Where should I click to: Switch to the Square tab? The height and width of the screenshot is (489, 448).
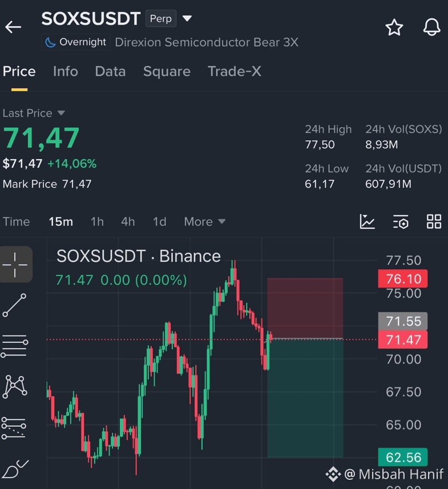tap(167, 72)
